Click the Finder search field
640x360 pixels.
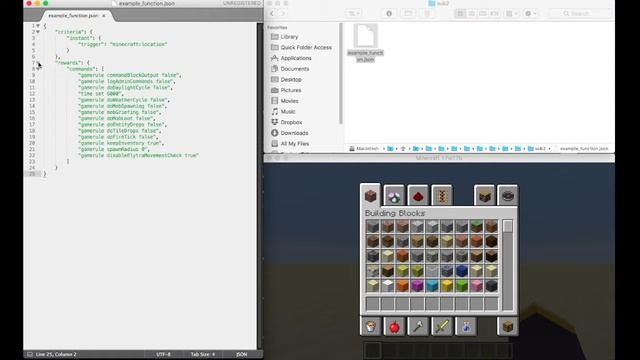(x=580, y=13)
